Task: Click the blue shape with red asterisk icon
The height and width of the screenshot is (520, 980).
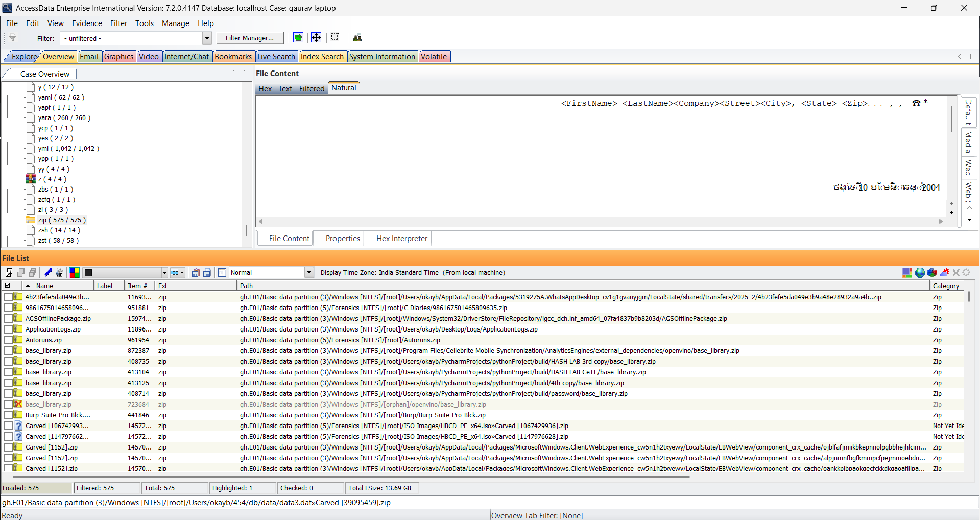Action: tap(945, 273)
